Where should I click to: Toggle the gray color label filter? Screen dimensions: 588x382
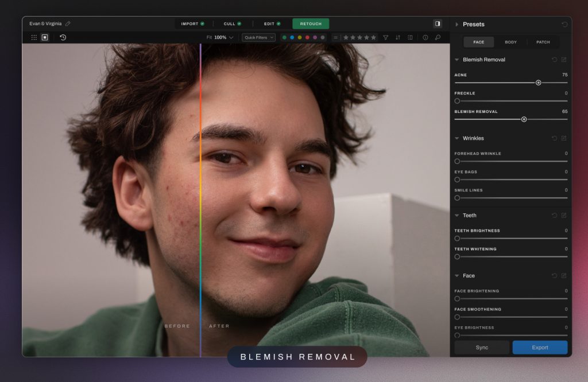(323, 37)
